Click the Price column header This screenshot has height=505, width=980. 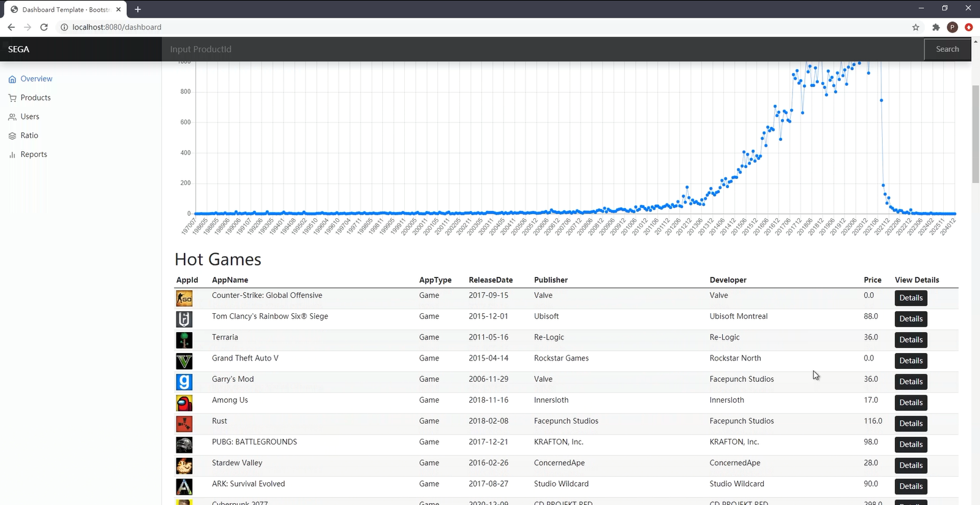(872, 280)
